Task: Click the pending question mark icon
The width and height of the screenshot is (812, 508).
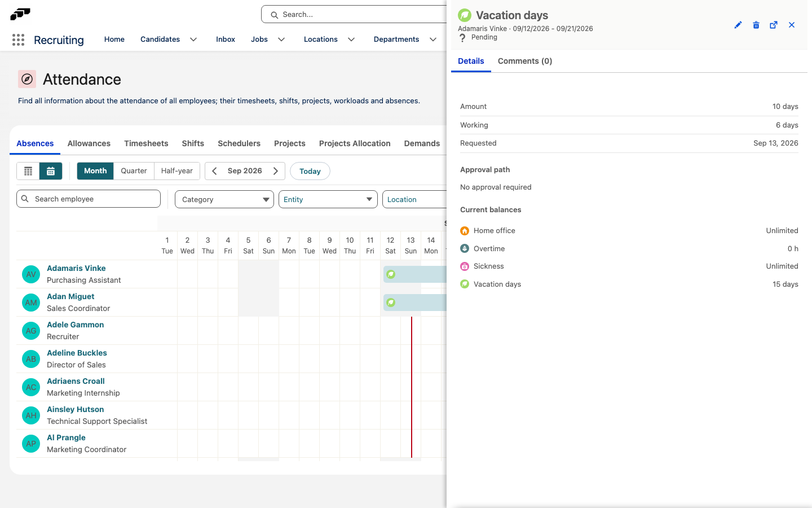Action: point(462,38)
